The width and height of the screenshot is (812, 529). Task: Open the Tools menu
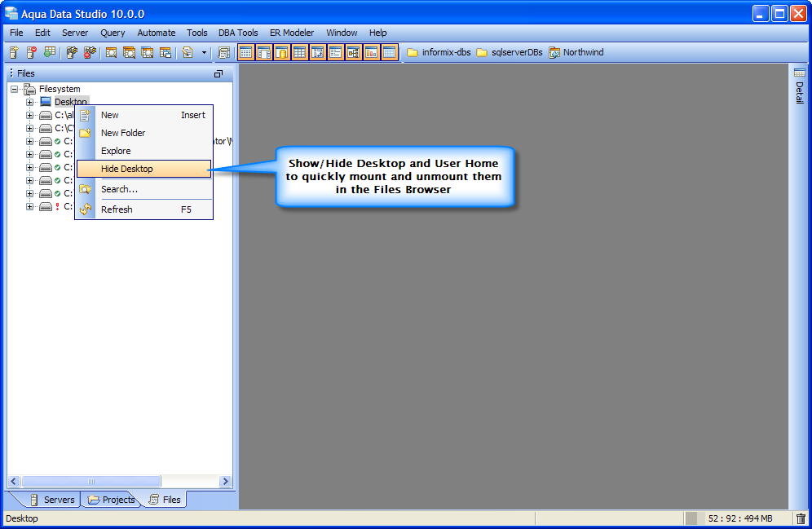[196, 33]
